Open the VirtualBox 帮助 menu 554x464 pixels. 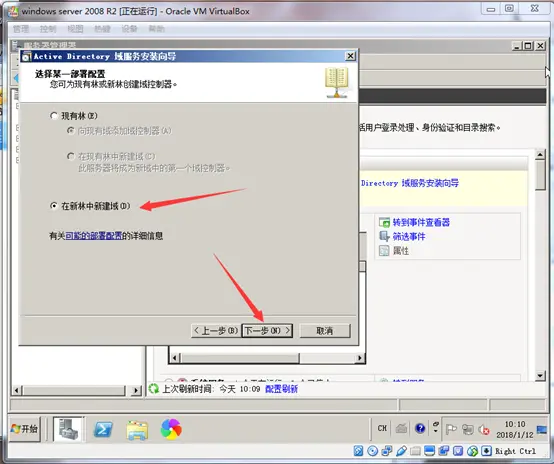pos(156,29)
